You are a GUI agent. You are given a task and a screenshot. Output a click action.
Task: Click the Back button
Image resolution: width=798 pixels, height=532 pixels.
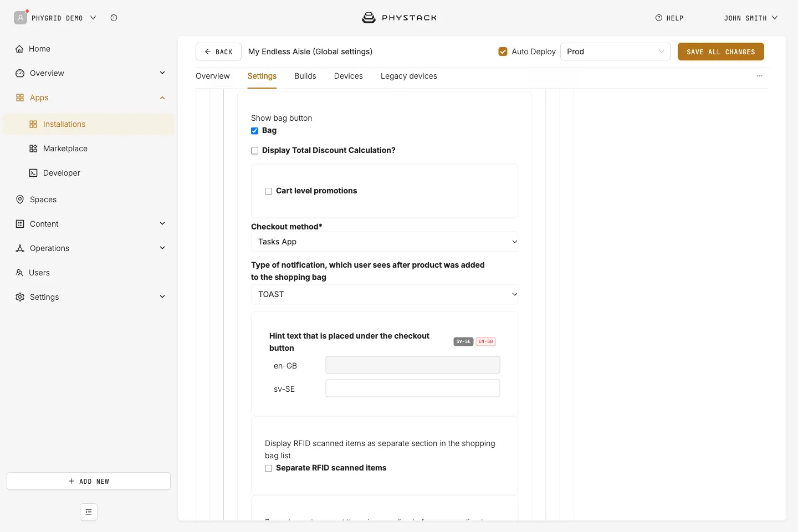click(x=218, y=52)
